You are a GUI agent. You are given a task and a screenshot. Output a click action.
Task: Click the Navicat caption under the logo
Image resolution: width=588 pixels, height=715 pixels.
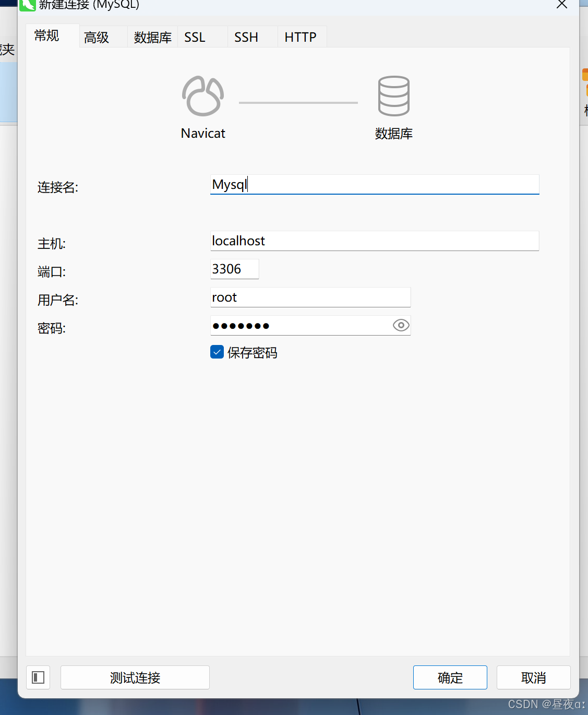click(203, 134)
